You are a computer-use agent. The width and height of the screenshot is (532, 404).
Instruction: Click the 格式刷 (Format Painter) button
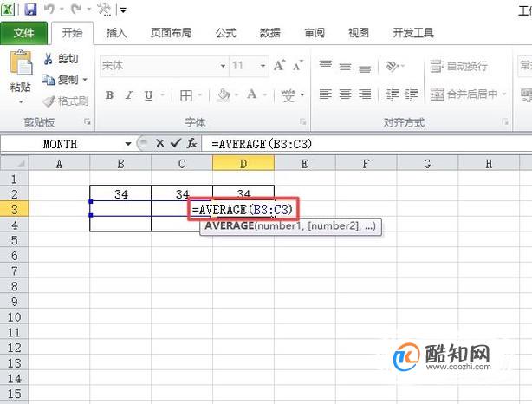click(x=66, y=101)
